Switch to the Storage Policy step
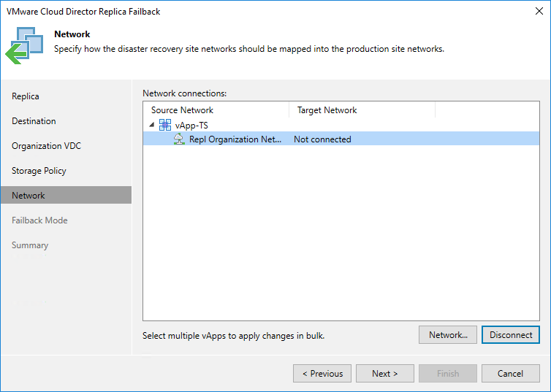551x392 pixels. [39, 171]
